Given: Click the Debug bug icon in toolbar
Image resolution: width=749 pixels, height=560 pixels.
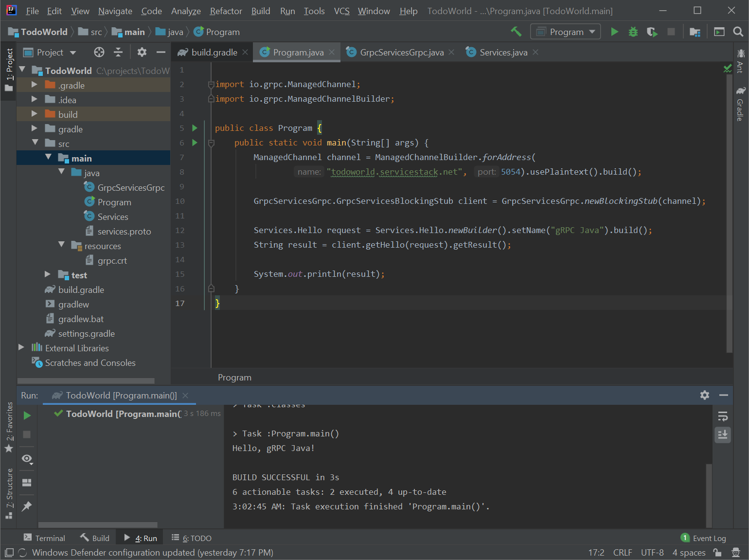Looking at the screenshot, I should tap(633, 32).
